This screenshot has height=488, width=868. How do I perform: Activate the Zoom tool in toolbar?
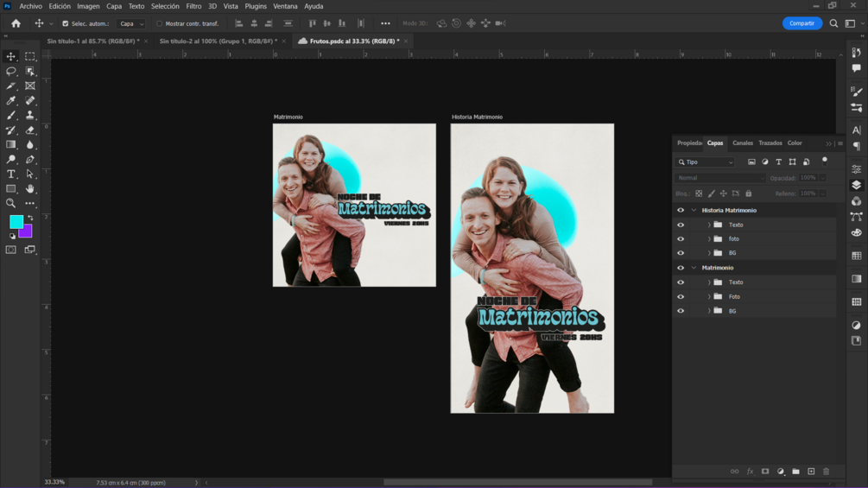click(11, 203)
